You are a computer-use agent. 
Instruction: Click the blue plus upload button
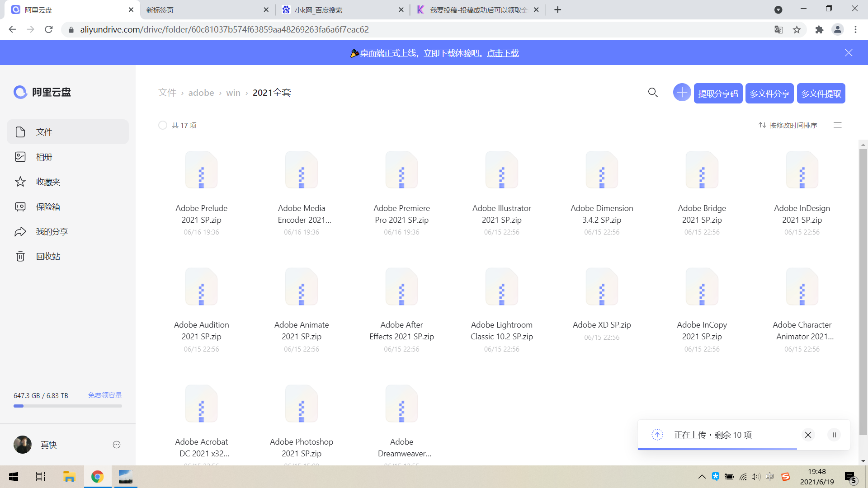tap(682, 92)
